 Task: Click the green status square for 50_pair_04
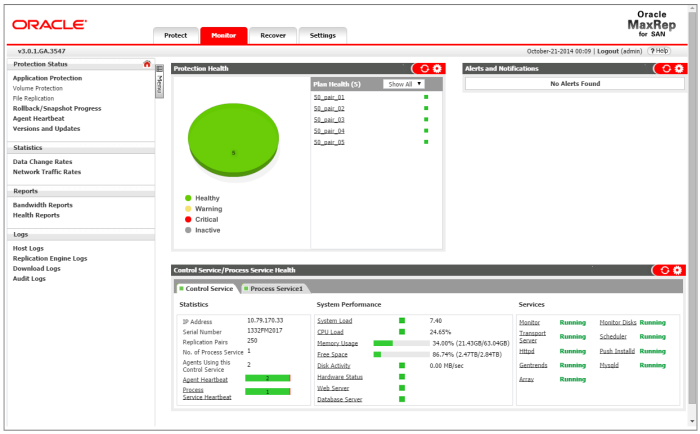coord(426,130)
